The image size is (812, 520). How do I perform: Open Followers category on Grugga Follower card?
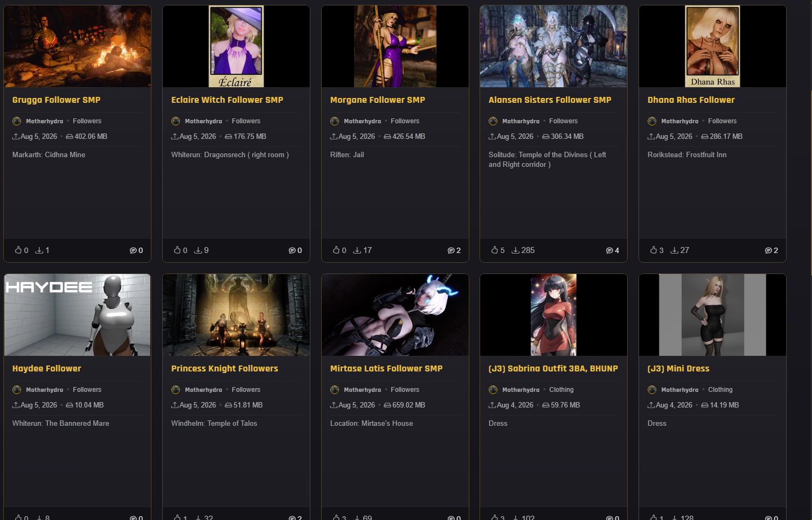(x=87, y=121)
